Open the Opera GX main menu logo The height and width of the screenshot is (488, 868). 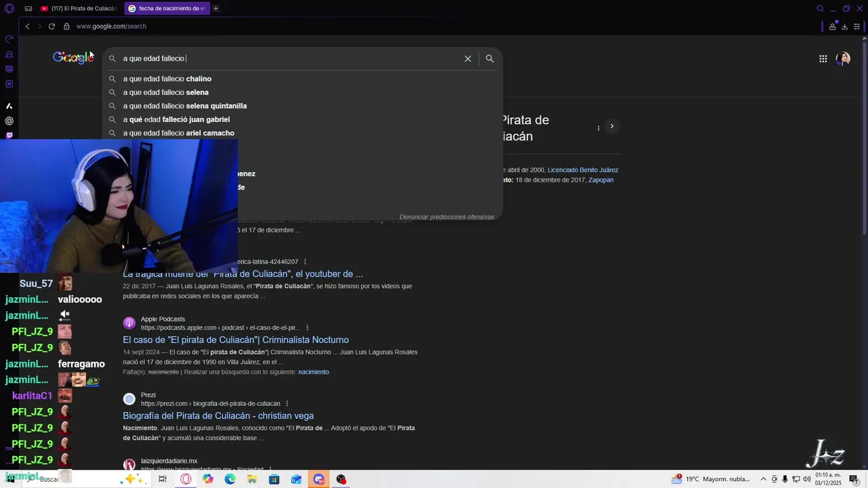[x=9, y=8]
